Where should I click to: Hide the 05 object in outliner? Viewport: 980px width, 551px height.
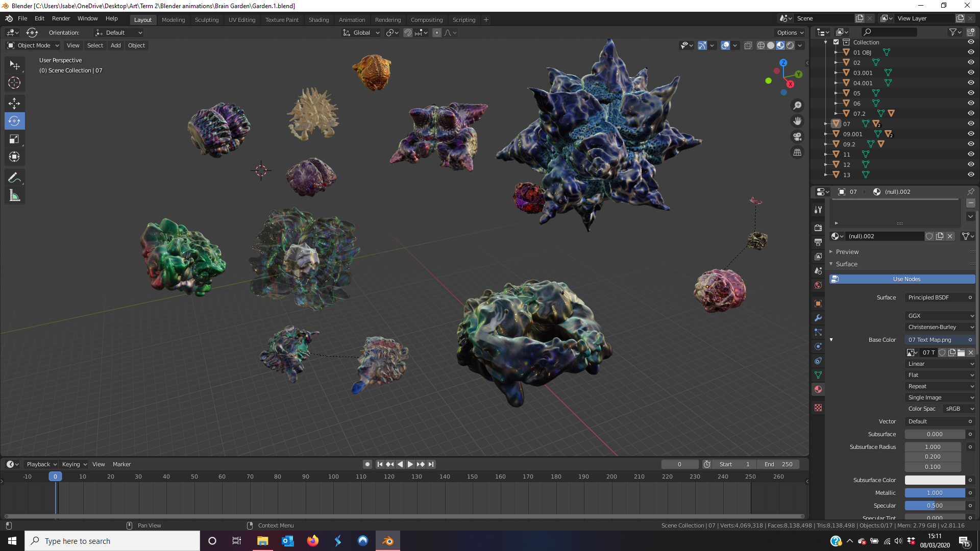coord(971,93)
